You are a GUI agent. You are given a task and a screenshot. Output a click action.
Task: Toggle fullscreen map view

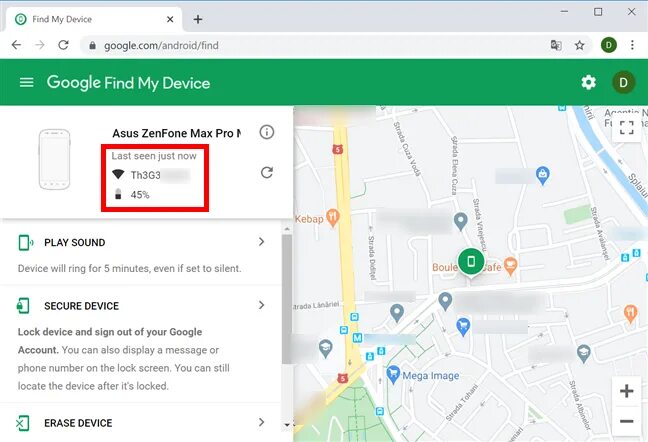click(627, 127)
